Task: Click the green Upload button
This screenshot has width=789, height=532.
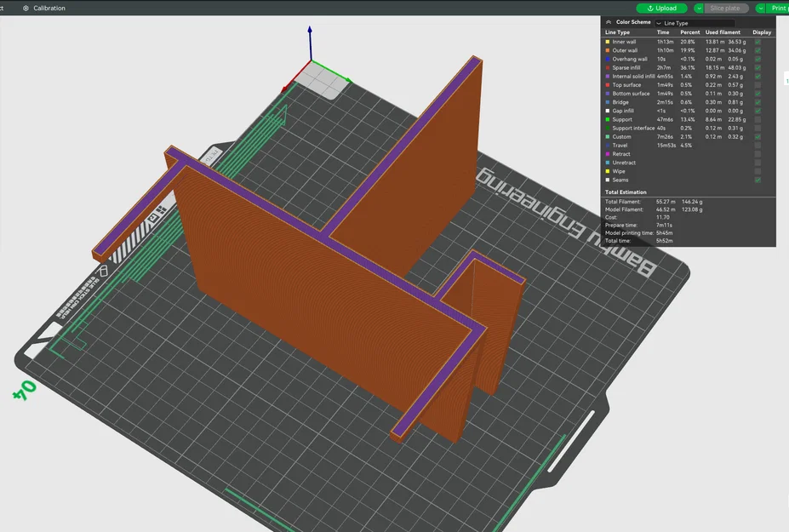Action: (661, 9)
